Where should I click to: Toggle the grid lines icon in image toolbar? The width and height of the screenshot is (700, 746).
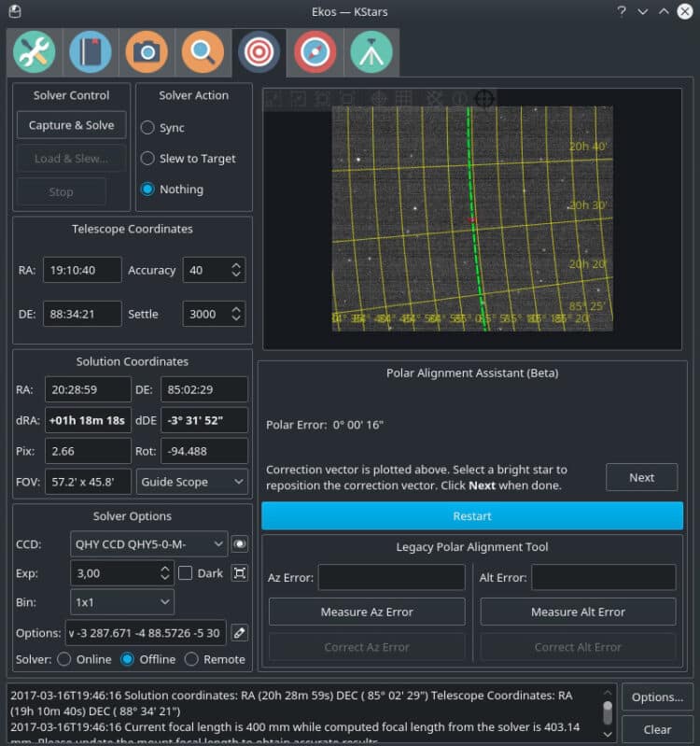point(404,99)
